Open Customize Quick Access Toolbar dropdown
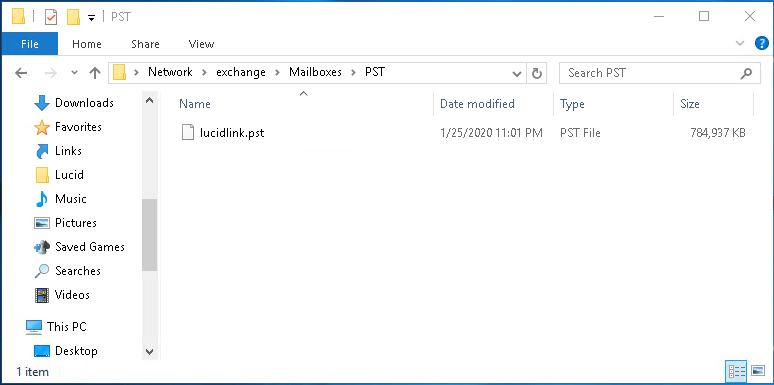The image size is (774, 385). [91, 18]
